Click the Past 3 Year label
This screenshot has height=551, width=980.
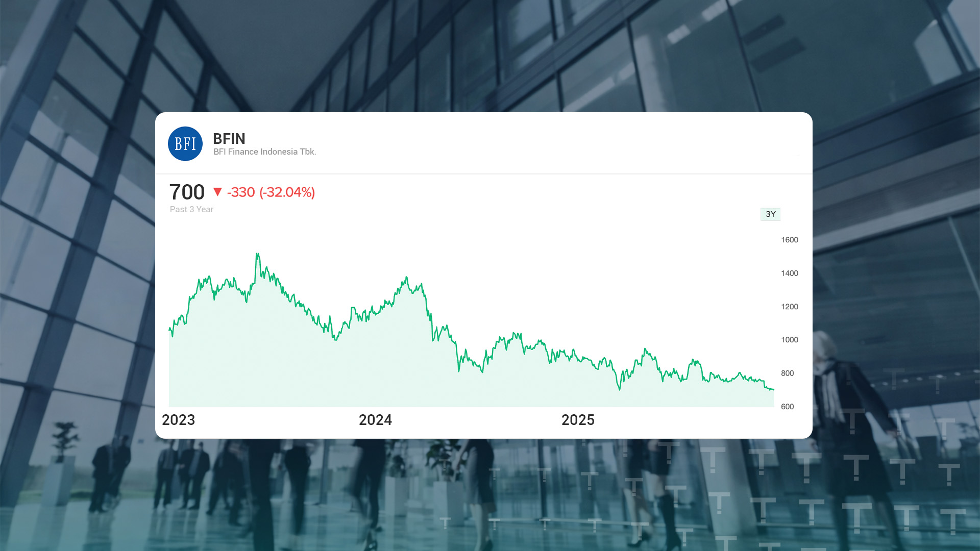(x=191, y=209)
